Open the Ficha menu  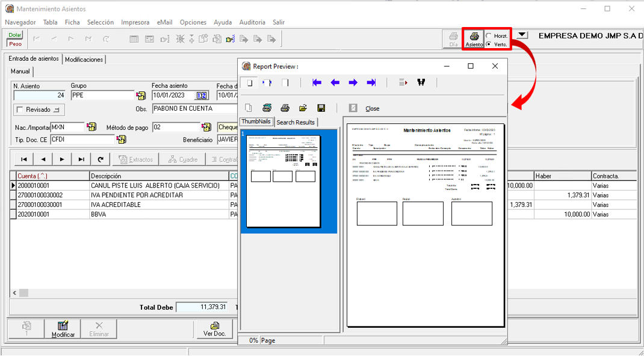(72, 22)
